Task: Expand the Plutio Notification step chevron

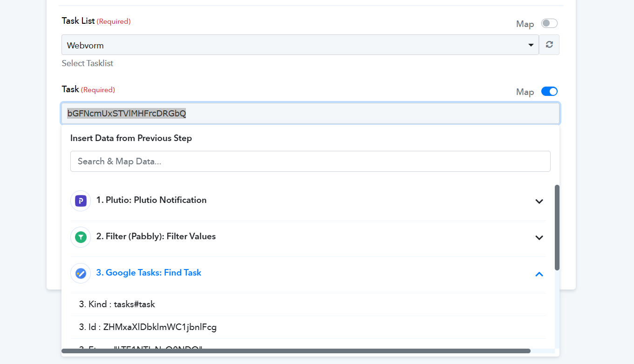Action: 539,202
